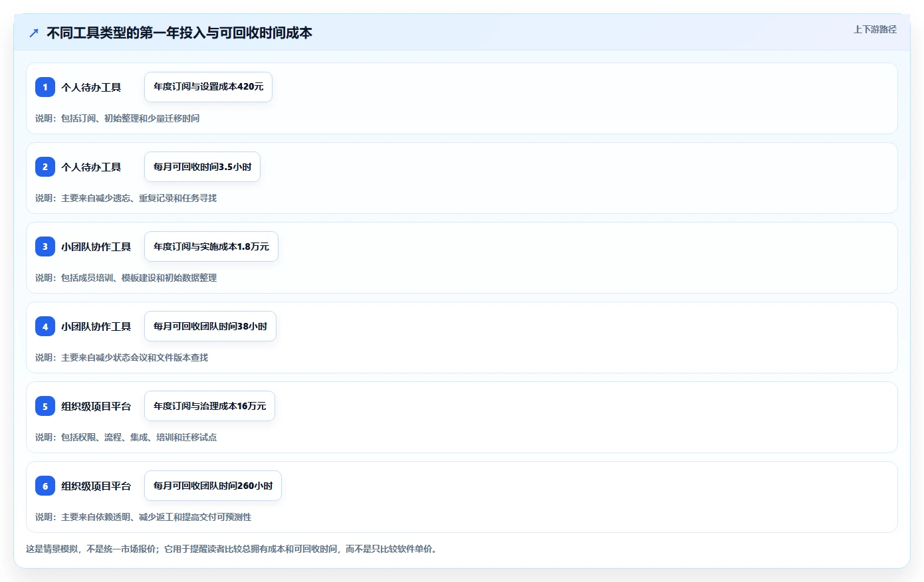
Task: Click note 说明:主要来自减少状态会议和文件版本查找
Action: click(x=122, y=357)
